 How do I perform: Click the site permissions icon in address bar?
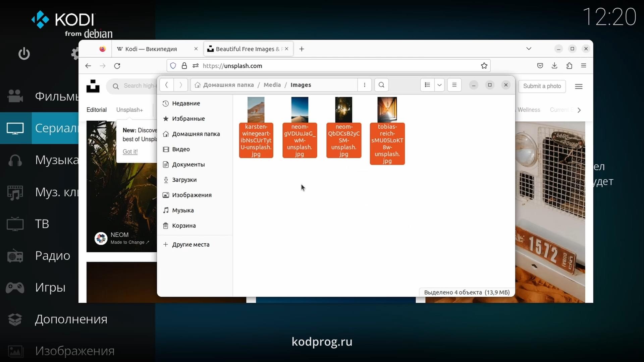point(196,66)
